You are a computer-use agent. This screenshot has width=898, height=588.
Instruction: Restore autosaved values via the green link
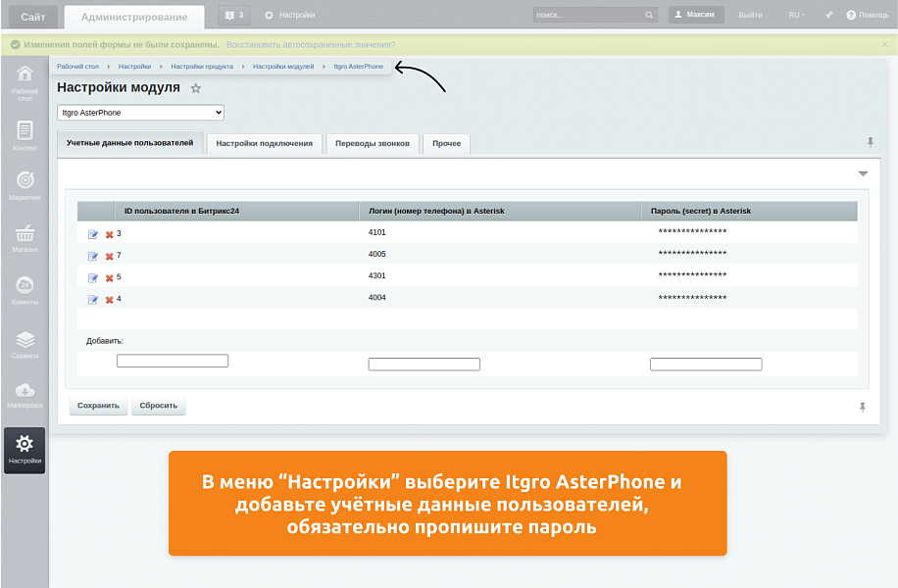pos(310,44)
